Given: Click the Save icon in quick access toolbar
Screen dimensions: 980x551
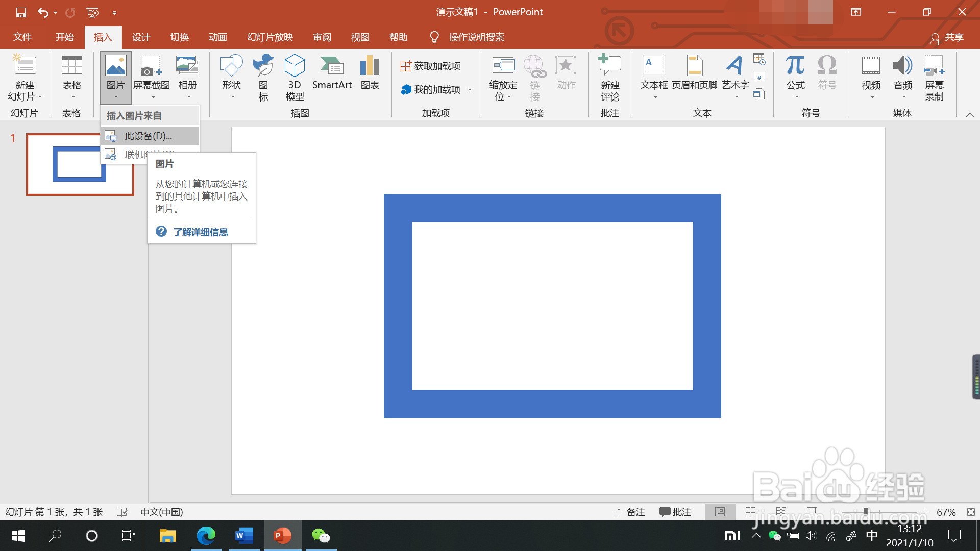Looking at the screenshot, I should point(21,12).
